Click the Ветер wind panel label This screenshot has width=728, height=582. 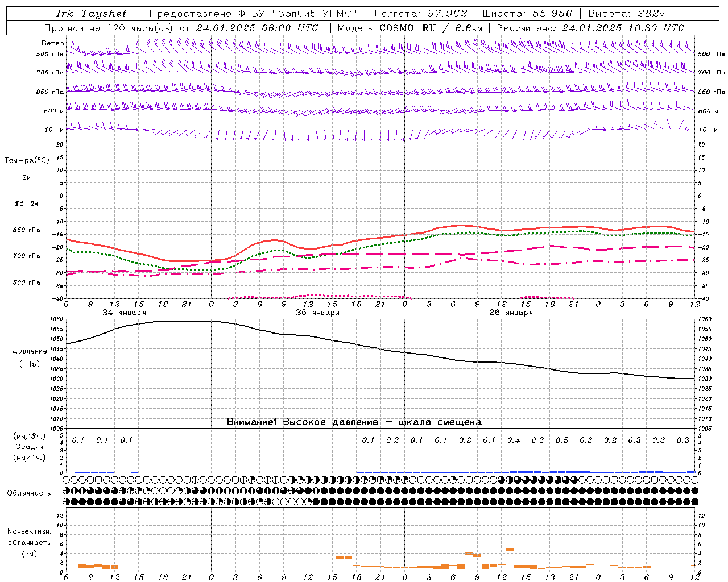[52, 43]
